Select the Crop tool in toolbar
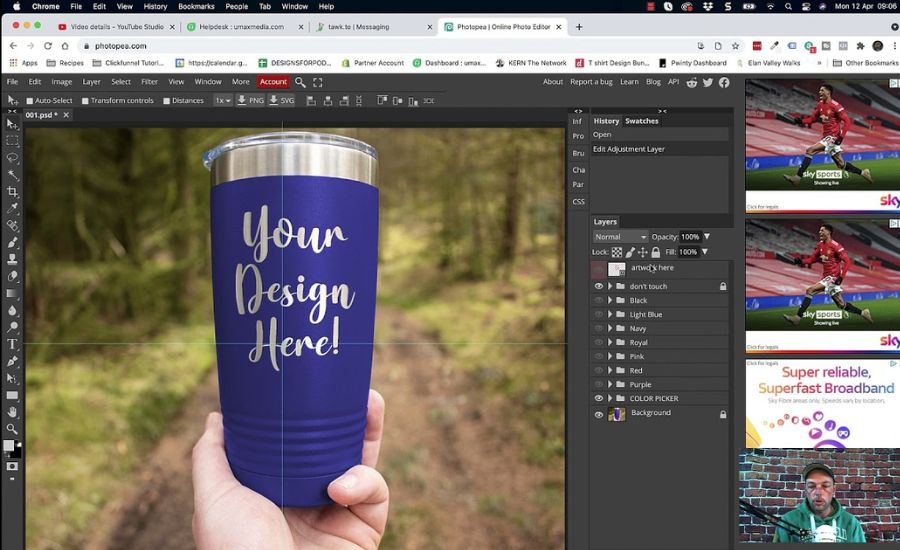Viewport: 900px width, 550px height. click(12, 191)
